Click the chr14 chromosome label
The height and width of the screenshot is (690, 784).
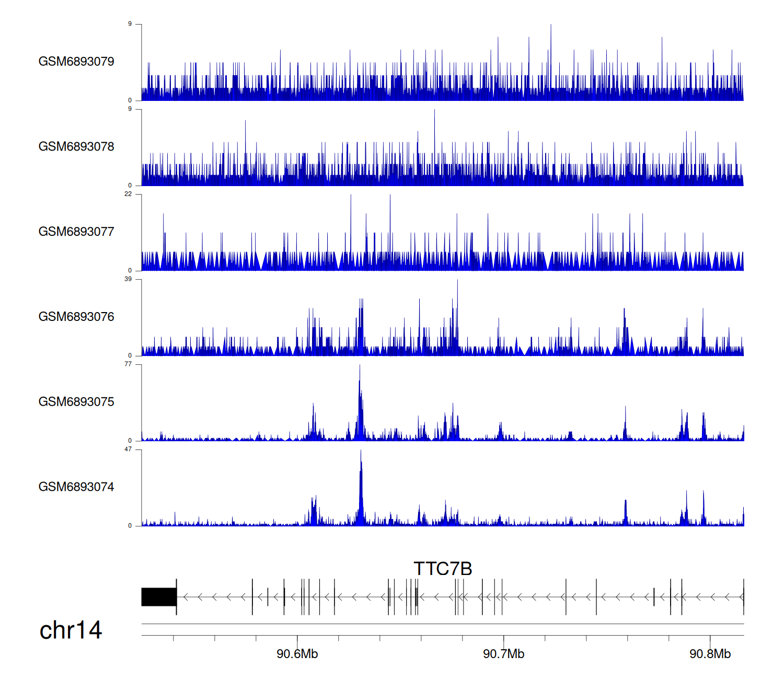pos(71,630)
